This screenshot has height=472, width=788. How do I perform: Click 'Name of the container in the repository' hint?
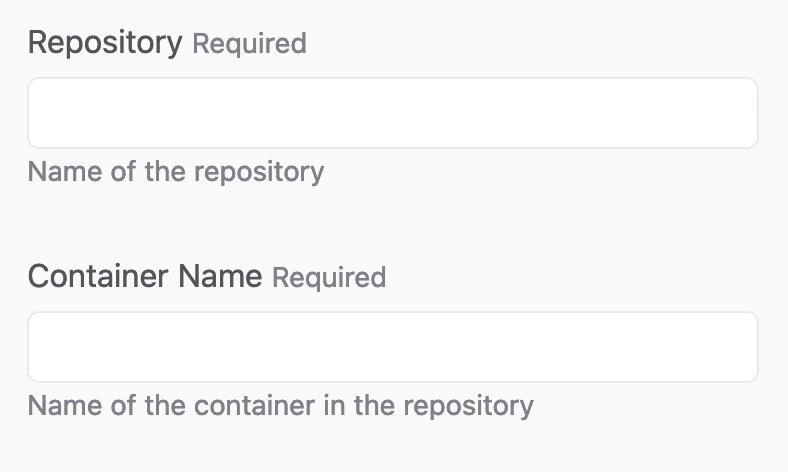point(280,406)
